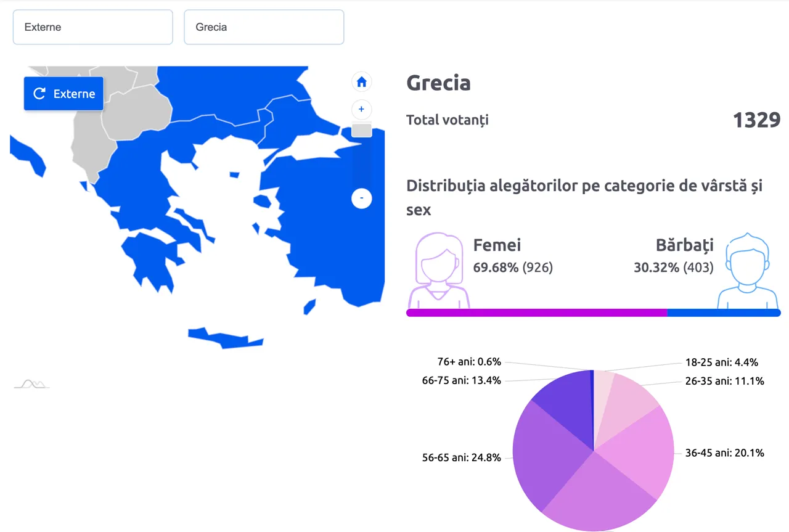Click the purple Femei portion of gender bar

(536, 313)
